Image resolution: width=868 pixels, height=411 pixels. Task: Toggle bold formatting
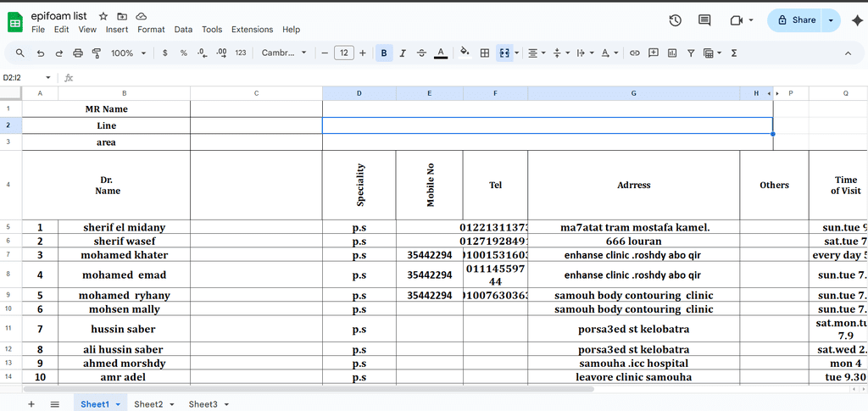[x=384, y=53]
